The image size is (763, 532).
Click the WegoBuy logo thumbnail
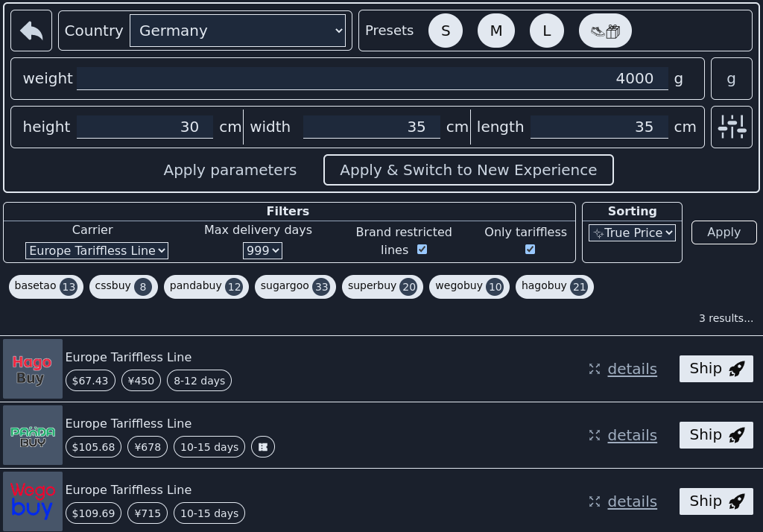click(x=33, y=501)
